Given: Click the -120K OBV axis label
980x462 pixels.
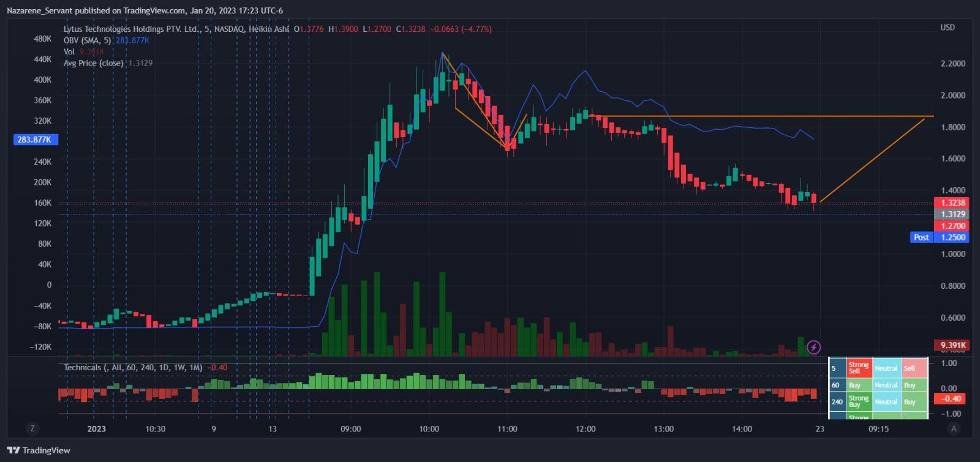Looking at the screenshot, I should [x=40, y=347].
